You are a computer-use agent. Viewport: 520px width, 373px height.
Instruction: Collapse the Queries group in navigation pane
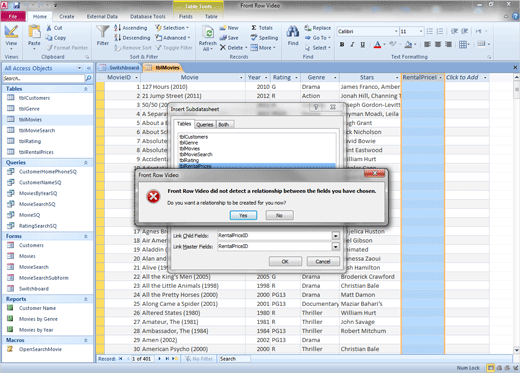coord(86,163)
